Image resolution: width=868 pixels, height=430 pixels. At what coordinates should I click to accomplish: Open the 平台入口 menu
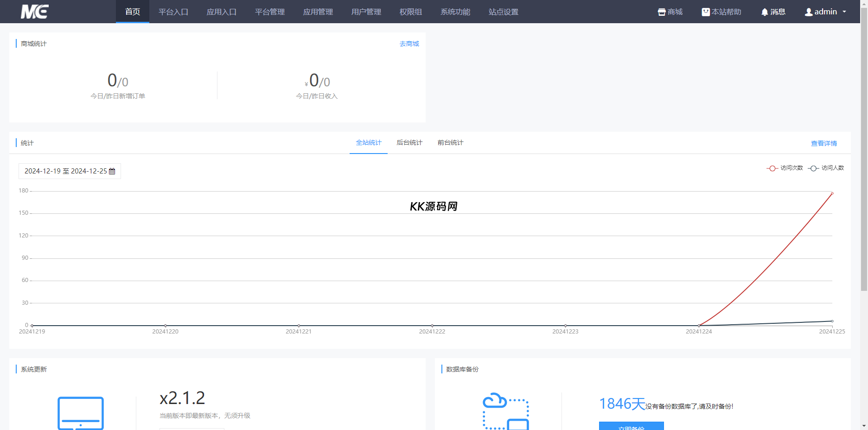[x=173, y=12]
